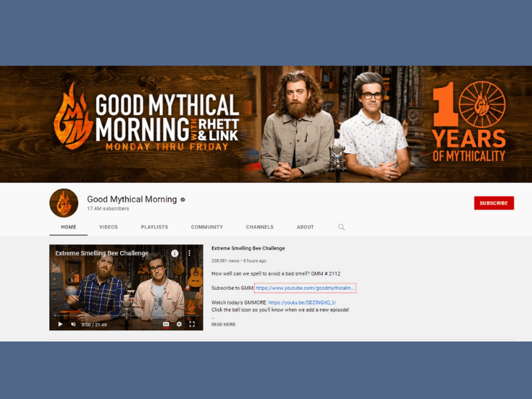Click the verified badge beside channel name
Screen dimensions: 532x399
pyautogui.click(x=183, y=200)
